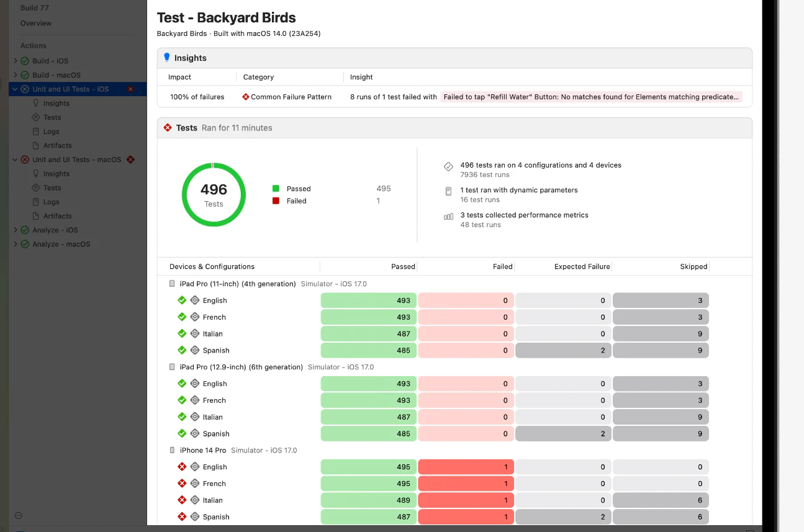Click red failure badge right of Unit and UI Tests - iOS
Screen dimensions: 804x532
130,89
